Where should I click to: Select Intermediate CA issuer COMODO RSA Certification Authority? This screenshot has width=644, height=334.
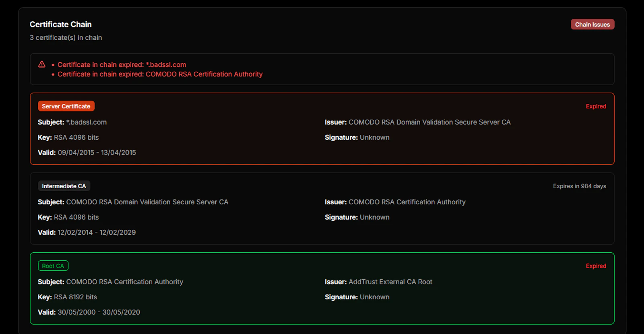click(395, 202)
